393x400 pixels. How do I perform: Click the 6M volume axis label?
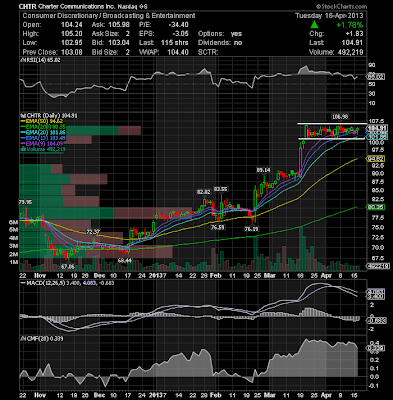(x=13, y=222)
